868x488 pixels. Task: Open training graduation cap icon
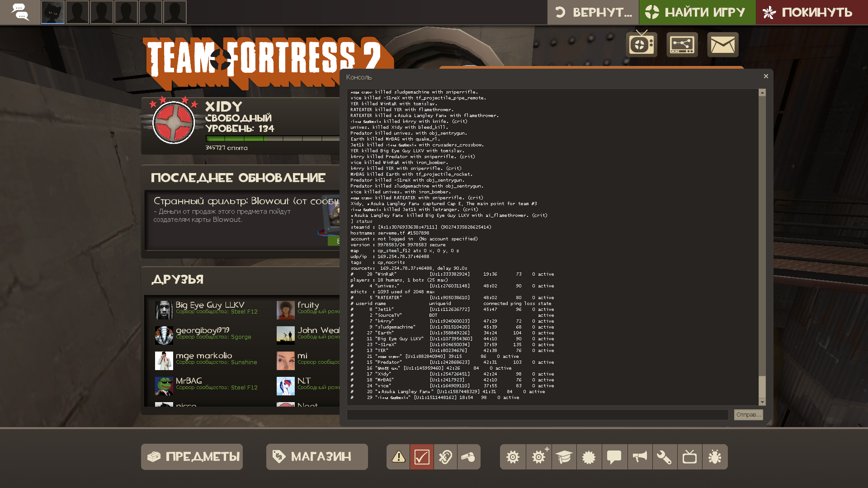point(564,457)
